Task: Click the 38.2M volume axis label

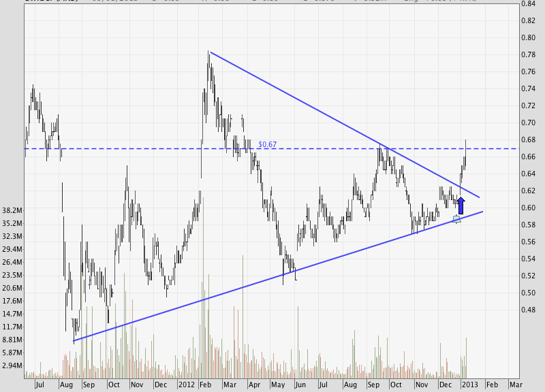Action: pyautogui.click(x=14, y=210)
